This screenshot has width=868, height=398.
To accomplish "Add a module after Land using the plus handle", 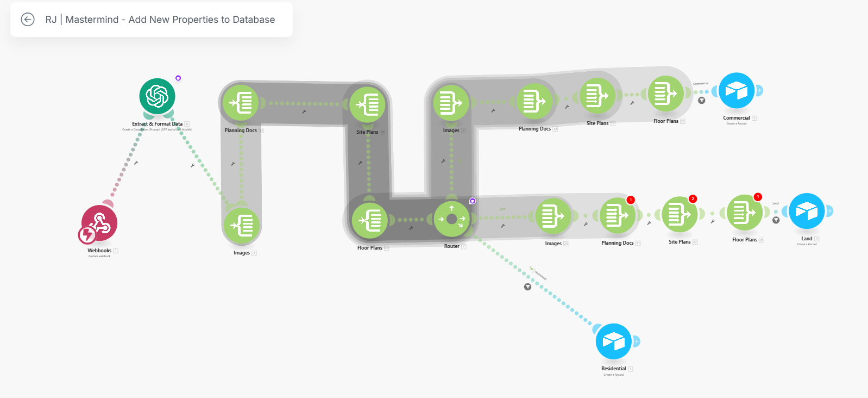I will pyautogui.click(x=829, y=211).
